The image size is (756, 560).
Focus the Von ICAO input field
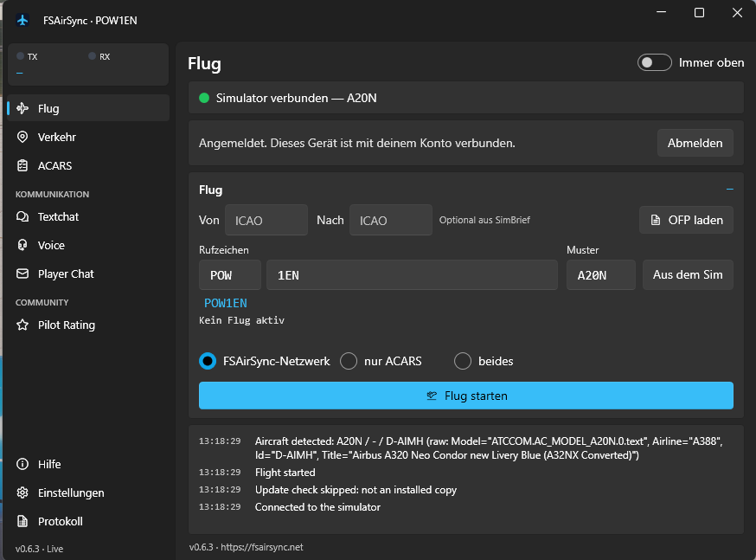[x=266, y=220]
